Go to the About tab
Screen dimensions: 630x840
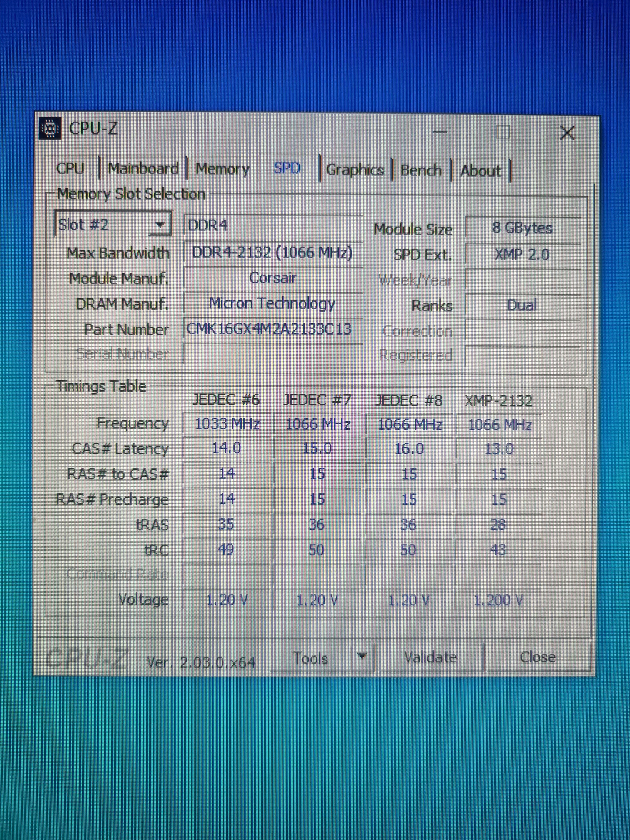480,171
